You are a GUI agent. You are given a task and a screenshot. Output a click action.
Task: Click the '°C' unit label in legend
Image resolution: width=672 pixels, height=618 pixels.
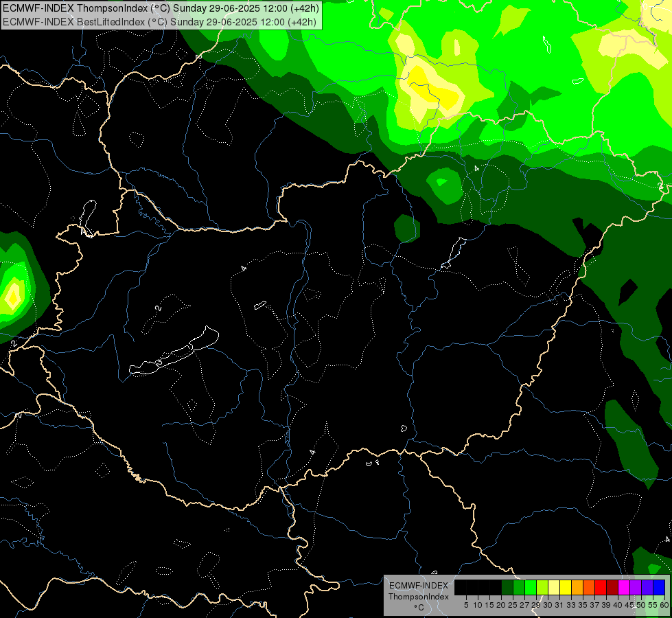[x=419, y=607]
